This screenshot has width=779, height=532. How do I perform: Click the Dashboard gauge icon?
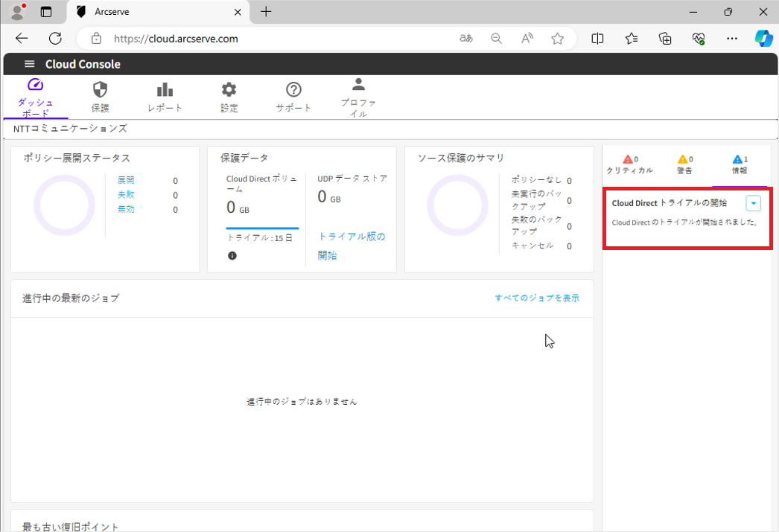pos(35,85)
